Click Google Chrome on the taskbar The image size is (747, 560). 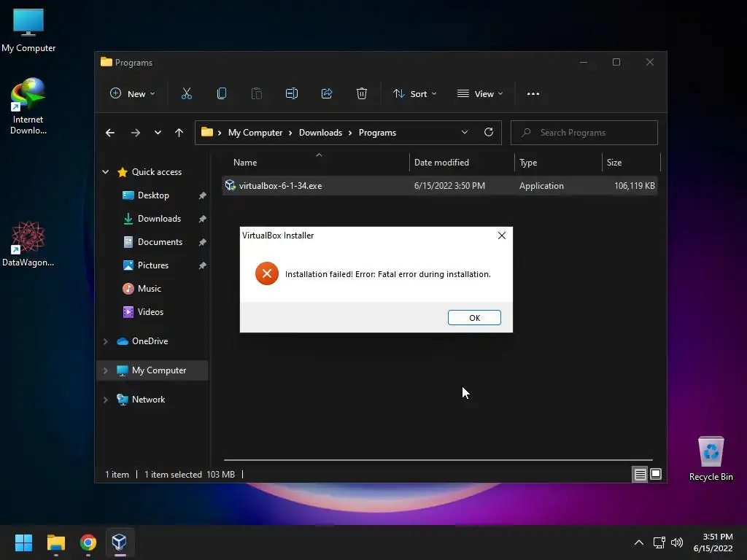pyautogui.click(x=88, y=542)
